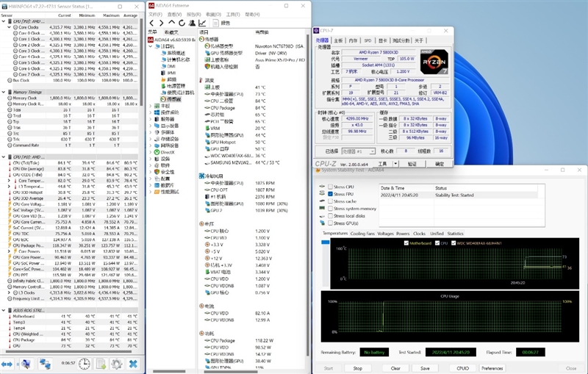588x374 pixels.
Task: Click Stress system memory row icon
Action: tap(322, 209)
